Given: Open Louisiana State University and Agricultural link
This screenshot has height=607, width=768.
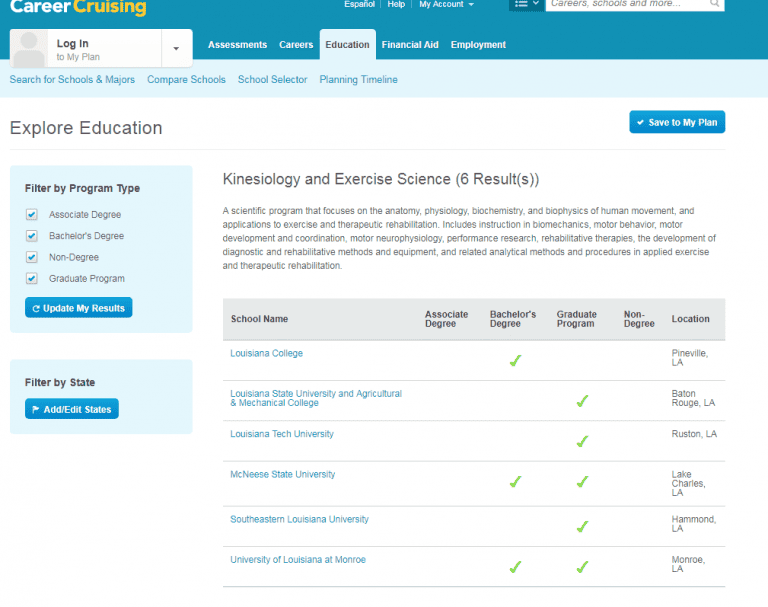Looking at the screenshot, I should pos(316,398).
